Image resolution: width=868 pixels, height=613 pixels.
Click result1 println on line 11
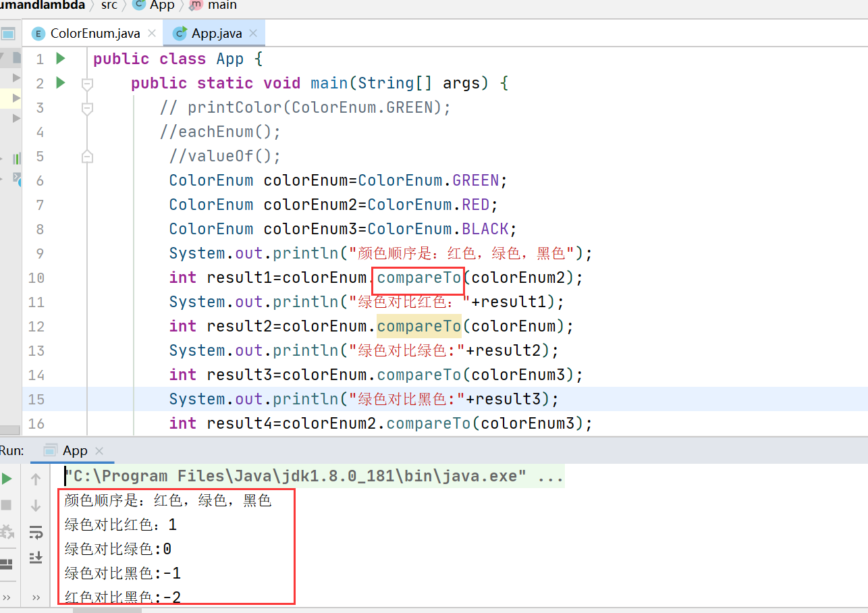pyautogui.click(x=367, y=302)
